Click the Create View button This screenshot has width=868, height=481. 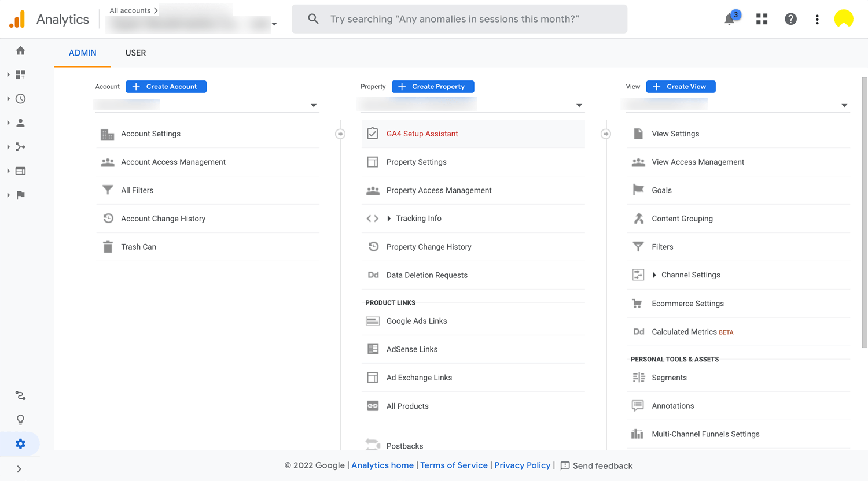681,87
